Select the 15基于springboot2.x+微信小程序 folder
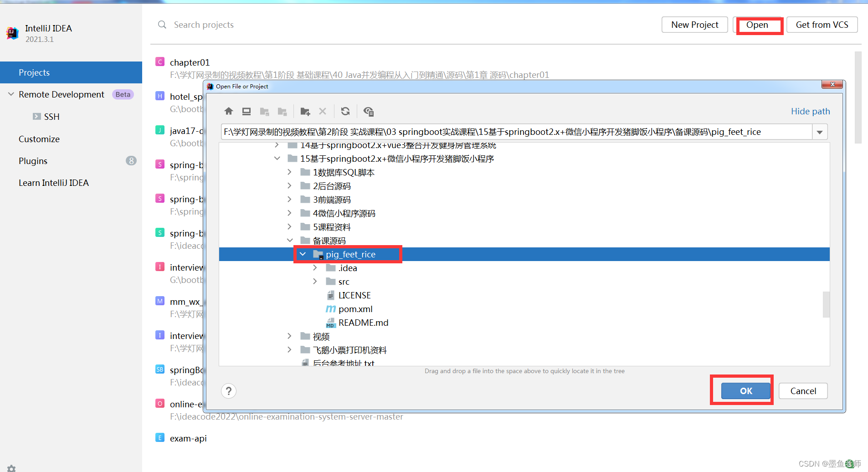The image size is (868, 472). 397,159
